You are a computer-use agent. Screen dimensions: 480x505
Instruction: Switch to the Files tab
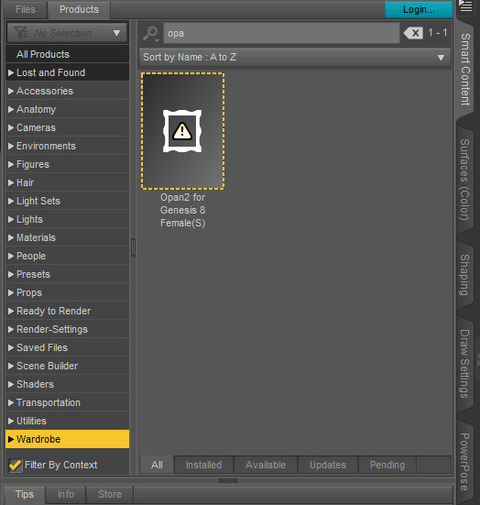pos(25,9)
